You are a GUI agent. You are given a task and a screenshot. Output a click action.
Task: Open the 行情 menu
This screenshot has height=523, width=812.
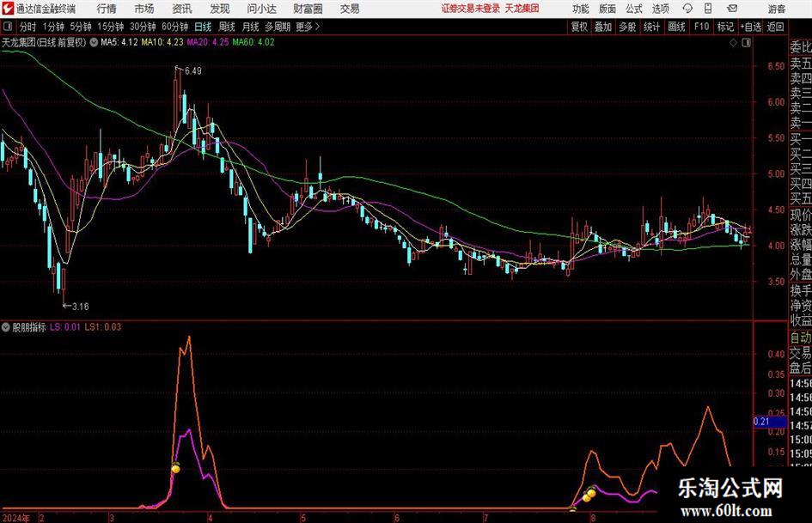point(107,9)
